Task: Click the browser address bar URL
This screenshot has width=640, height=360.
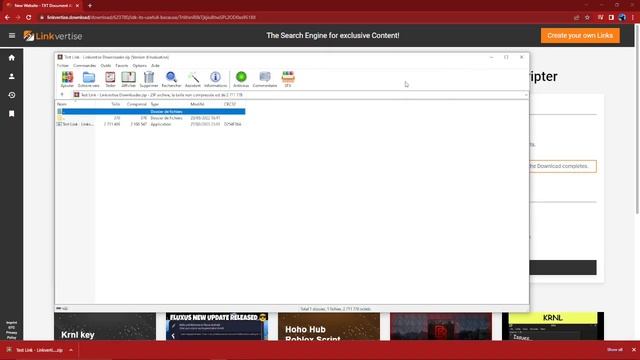Action: 151,18
